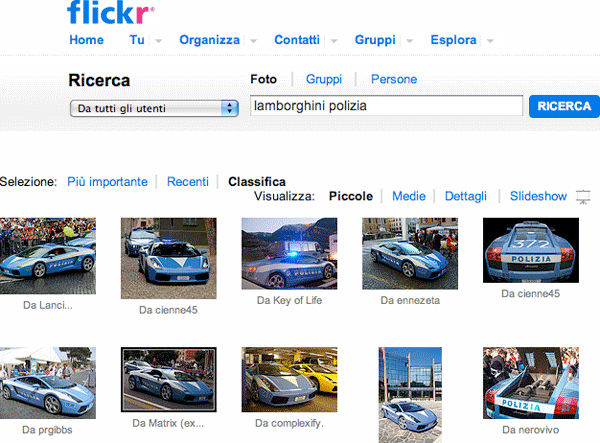Click the RICERCA button
Screen dimensions: 600x443
pyautogui.click(x=564, y=106)
